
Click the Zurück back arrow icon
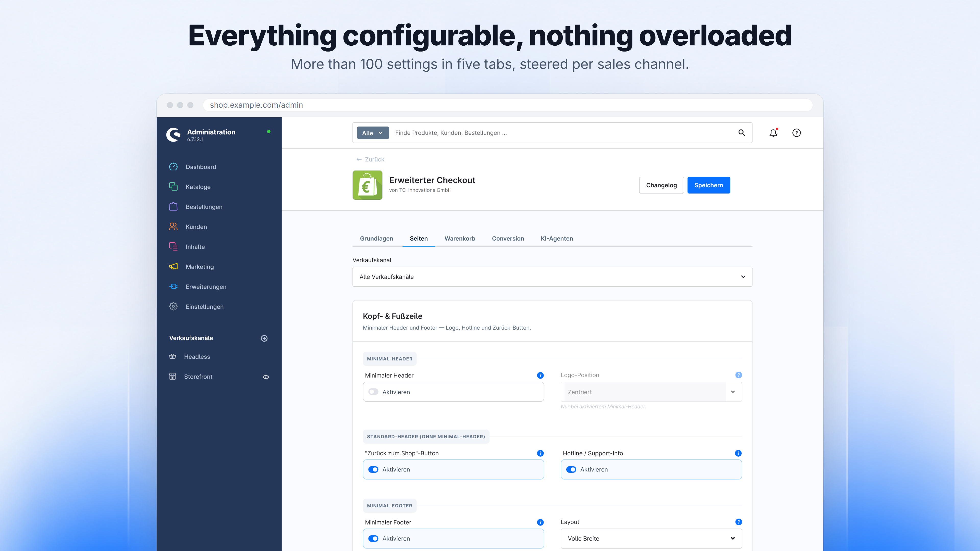(359, 159)
